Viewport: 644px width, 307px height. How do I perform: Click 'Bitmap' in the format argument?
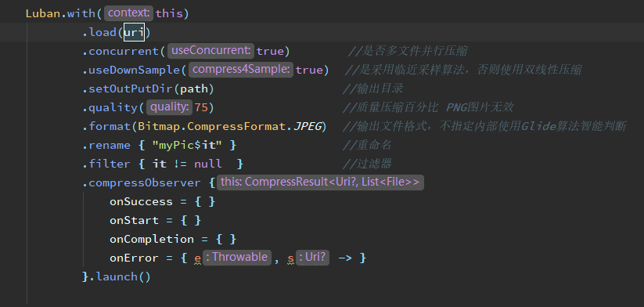pos(159,127)
